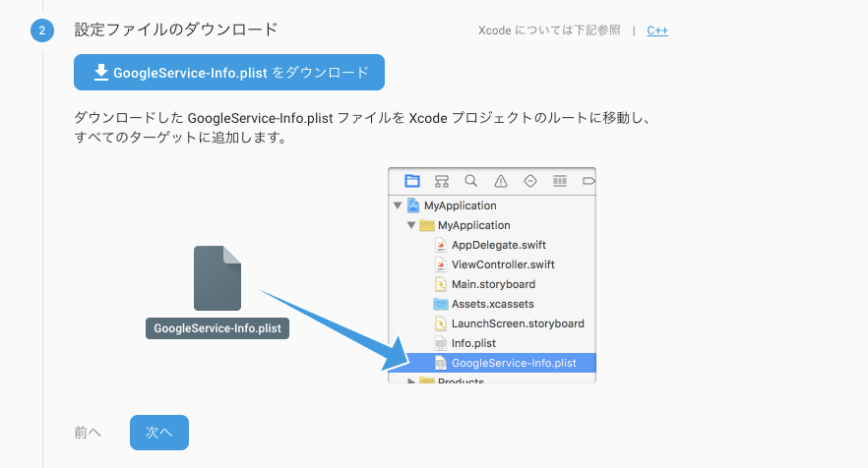Click the Assets.xcassets blue folder icon
The image size is (868, 468).
pos(440,304)
